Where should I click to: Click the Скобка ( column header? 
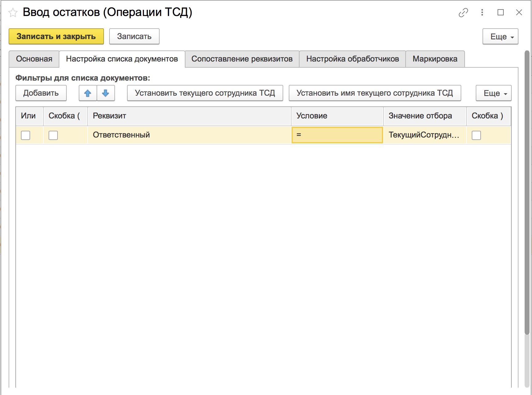click(x=66, y=116)
